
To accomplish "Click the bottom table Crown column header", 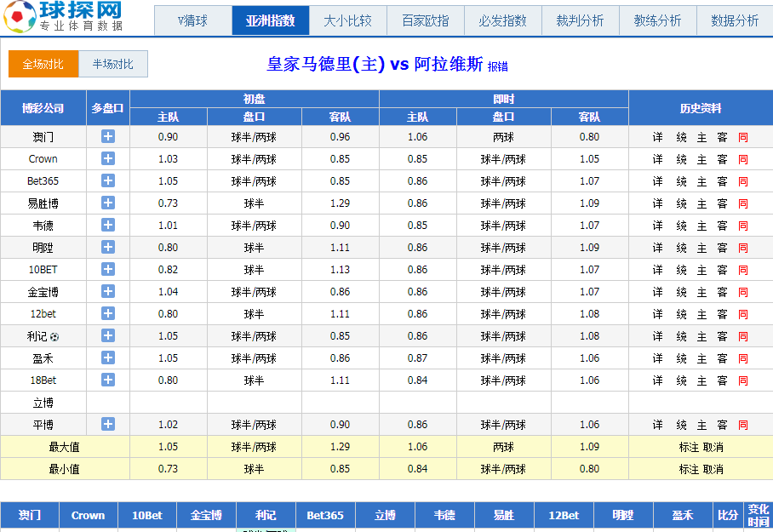I will coord(89,515).
